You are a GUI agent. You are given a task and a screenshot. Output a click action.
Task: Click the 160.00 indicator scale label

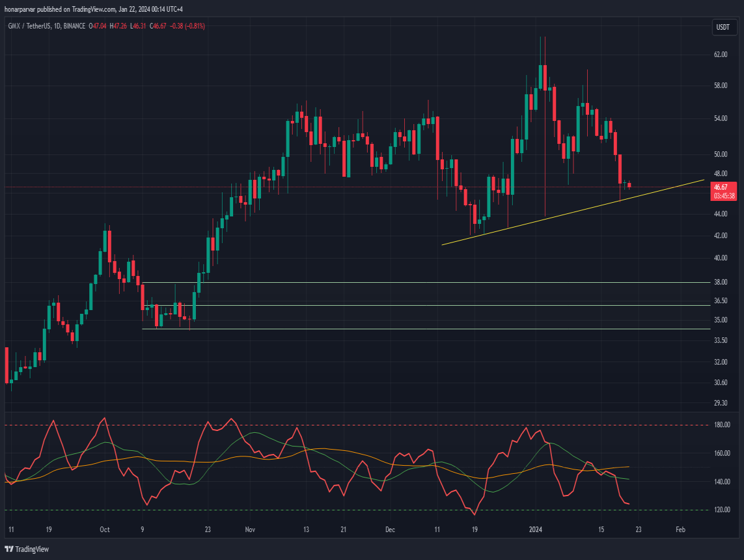click(x=722, y=453)
